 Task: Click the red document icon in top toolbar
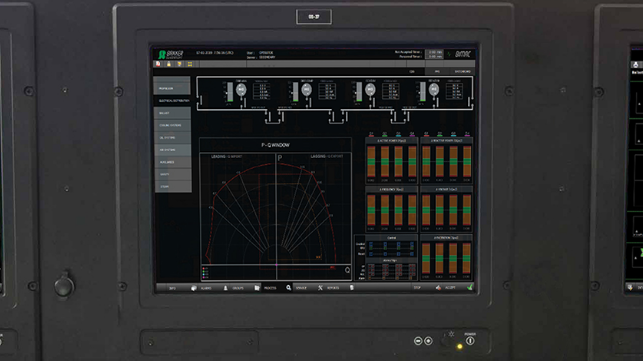point(158,64)
